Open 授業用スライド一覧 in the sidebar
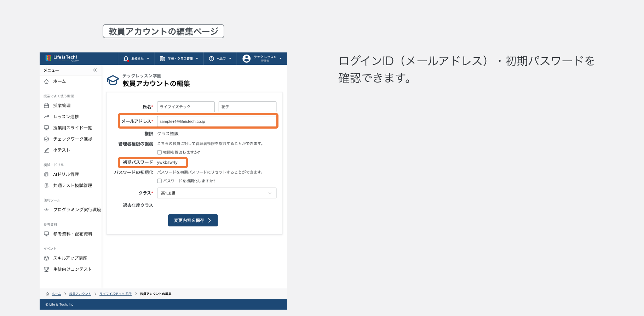The height and width of the screenshot is (316, 644). coord(73,128)
